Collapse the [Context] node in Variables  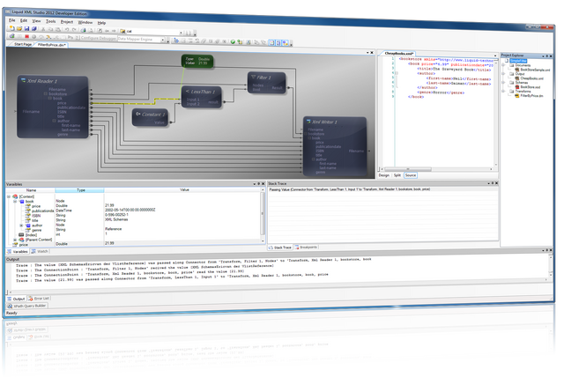tap(9, 196)
